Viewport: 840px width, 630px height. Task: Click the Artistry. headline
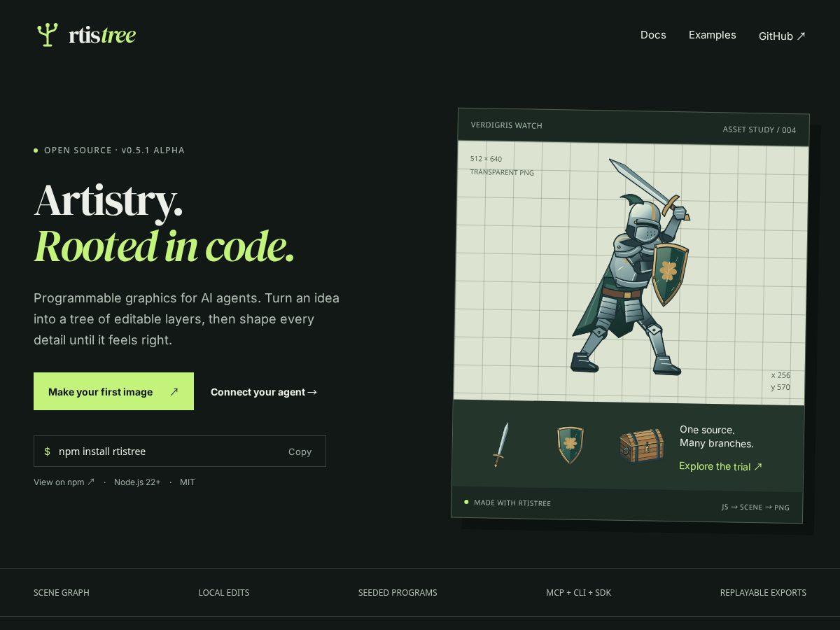108,201
